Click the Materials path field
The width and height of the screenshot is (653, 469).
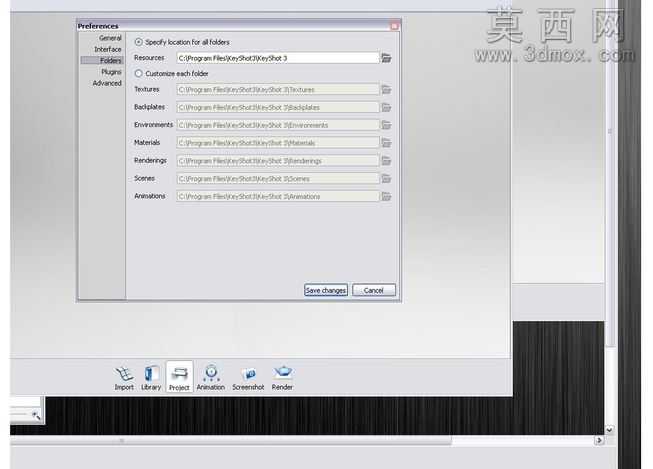click(278, 143)
